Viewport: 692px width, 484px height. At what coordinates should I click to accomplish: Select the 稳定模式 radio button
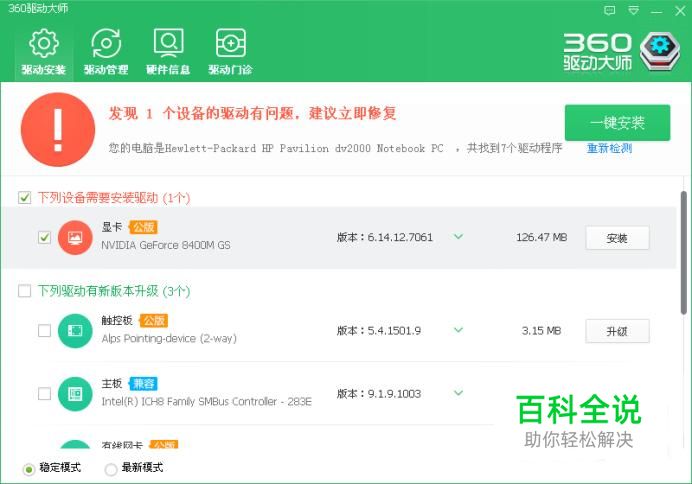[29, 469]
